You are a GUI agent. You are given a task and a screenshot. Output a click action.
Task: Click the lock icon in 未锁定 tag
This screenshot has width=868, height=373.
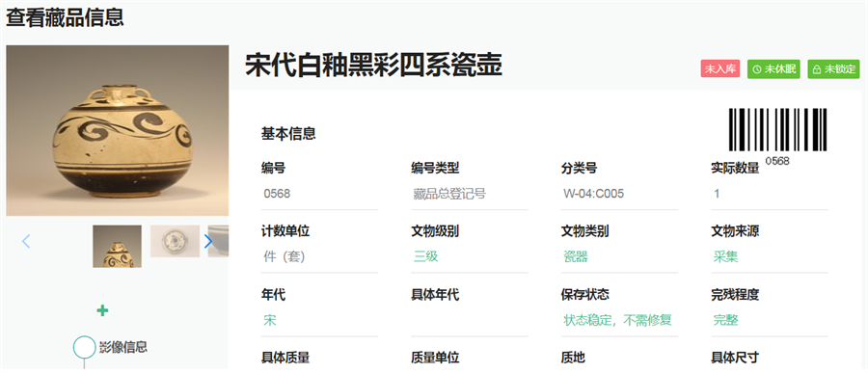pos(817,69)
